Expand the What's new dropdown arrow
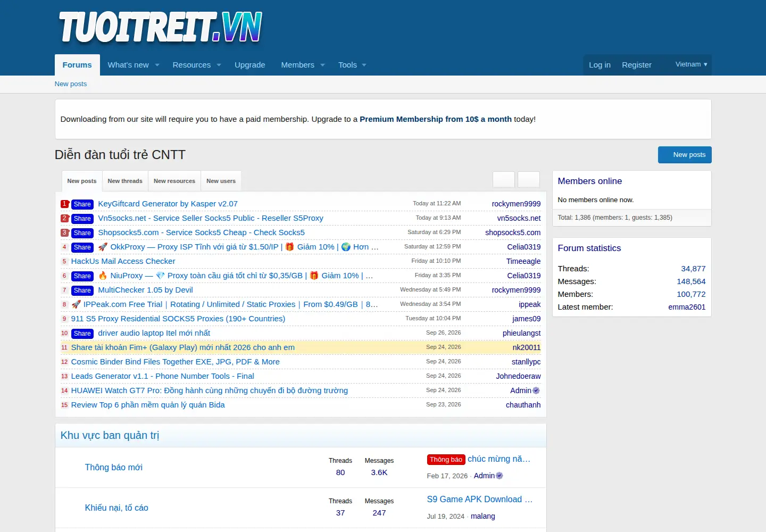This screenshot has height=532, width=766. [x=157, y=65]
